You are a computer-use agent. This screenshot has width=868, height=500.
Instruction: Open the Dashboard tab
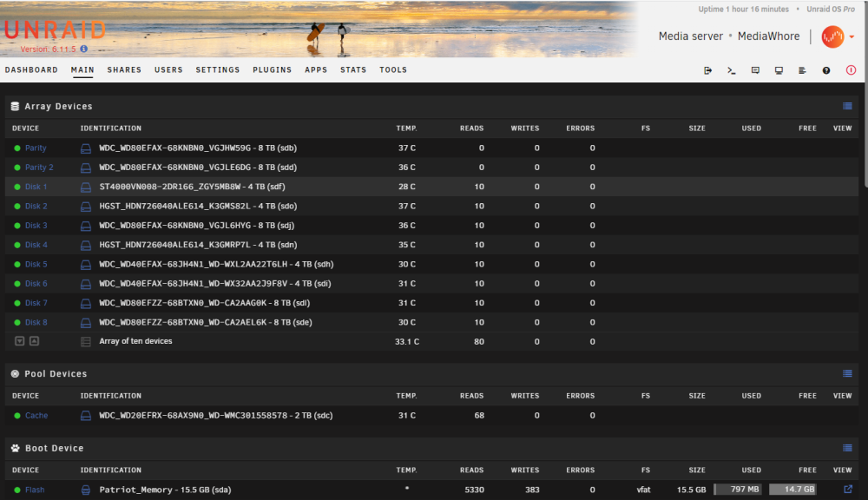point(31,69)
